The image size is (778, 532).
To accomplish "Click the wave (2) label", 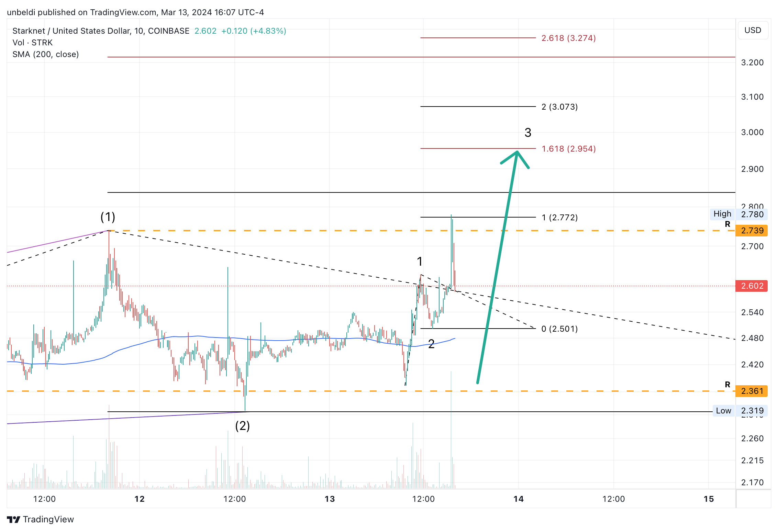I will pyautogui.click(x=242, y=426).
